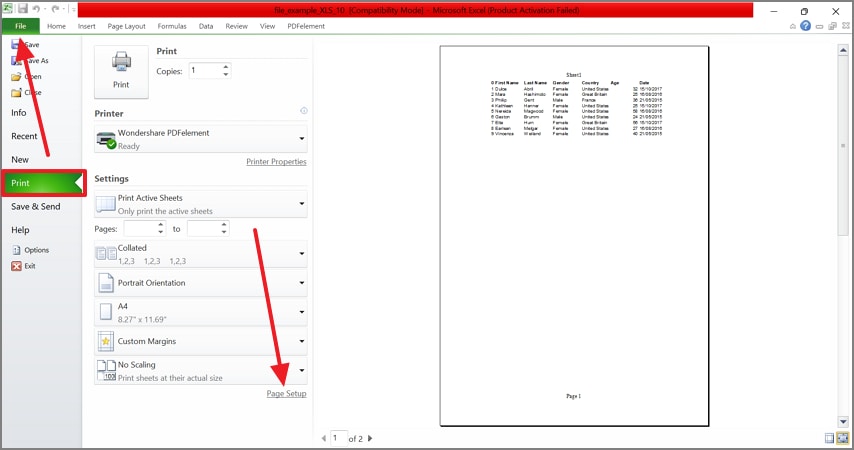Open the Data ribbon tab

pos(206,26)
